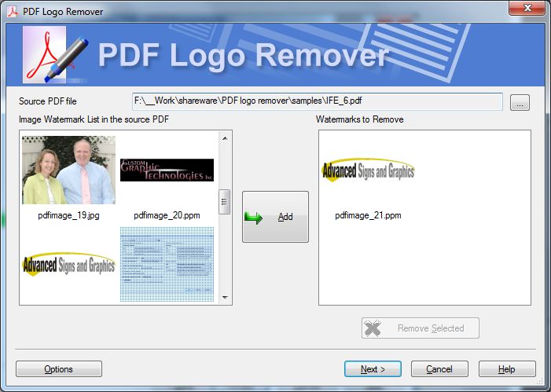Click the gray X icon on Remove Selected
The image size is (551, 392).
[x=373, y=328]
